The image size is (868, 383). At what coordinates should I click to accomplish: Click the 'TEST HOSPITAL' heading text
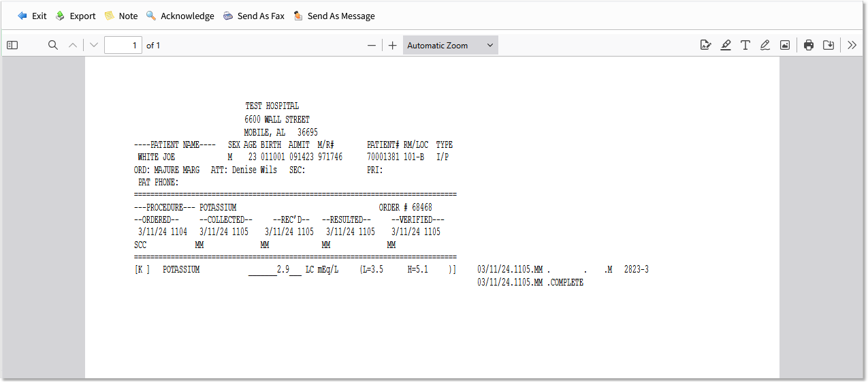[272, 106]
